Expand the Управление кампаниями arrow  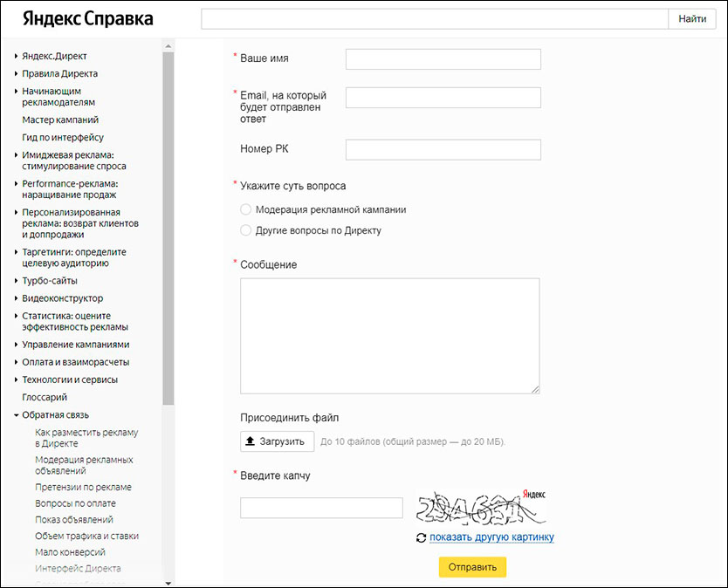(17, 345)
